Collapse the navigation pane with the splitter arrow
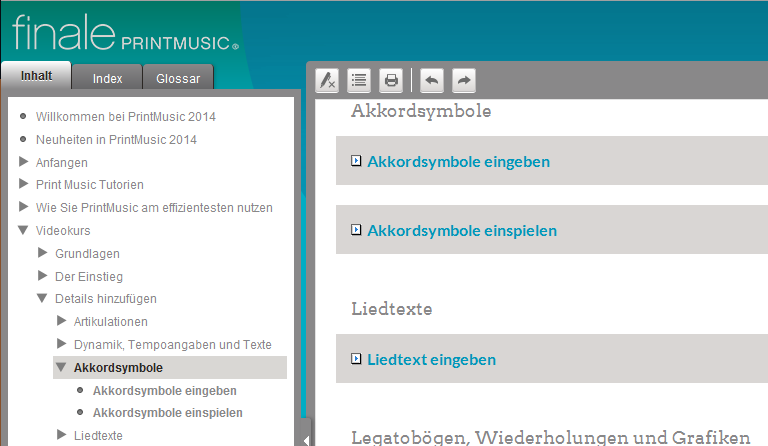 pos(306,438)
